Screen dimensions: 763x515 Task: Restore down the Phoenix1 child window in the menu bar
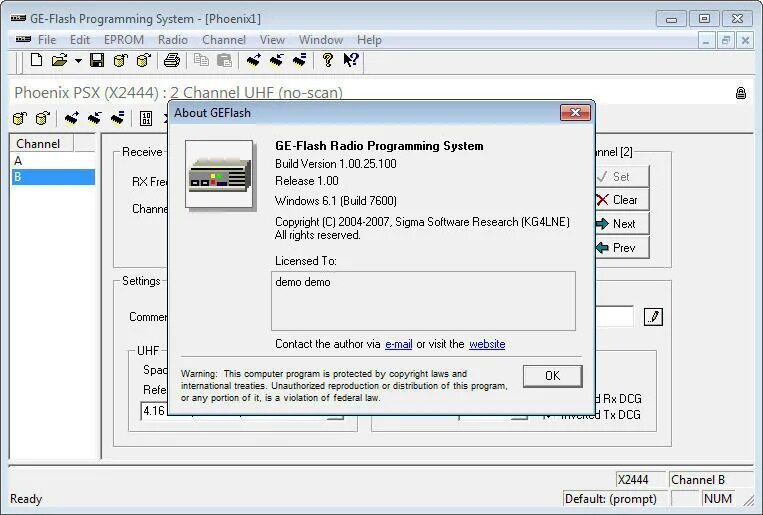[x=726, y=40]
